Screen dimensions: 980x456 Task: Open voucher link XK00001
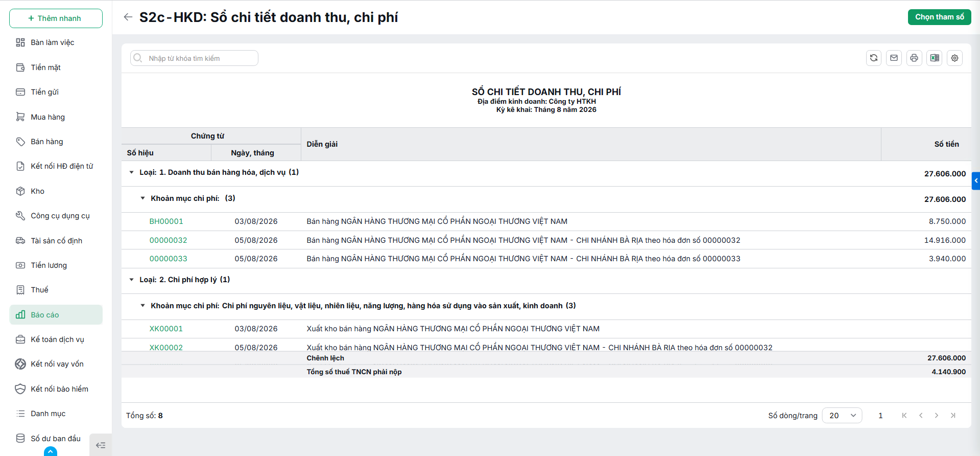click(166, 329)
